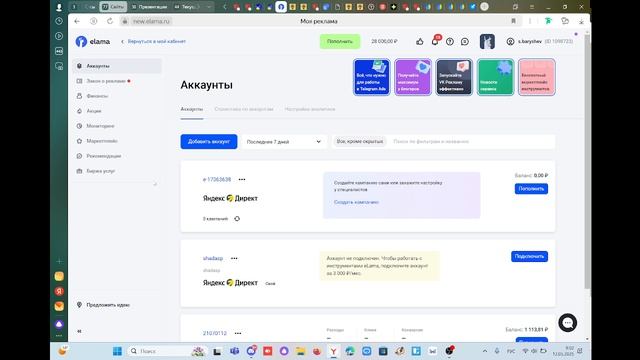
Task: Click the new.elama.ru address bar
Action: pyautogui.click(x=151, y=21)
